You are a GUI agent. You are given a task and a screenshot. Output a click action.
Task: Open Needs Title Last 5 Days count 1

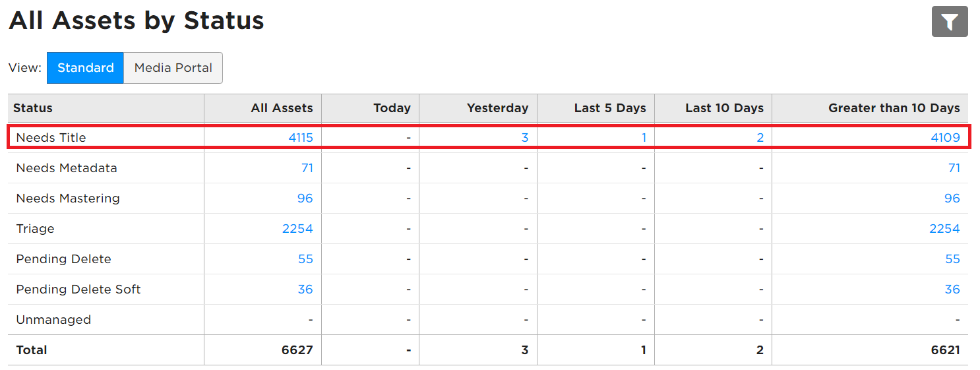pyautogui.click(x=644, y=138)
